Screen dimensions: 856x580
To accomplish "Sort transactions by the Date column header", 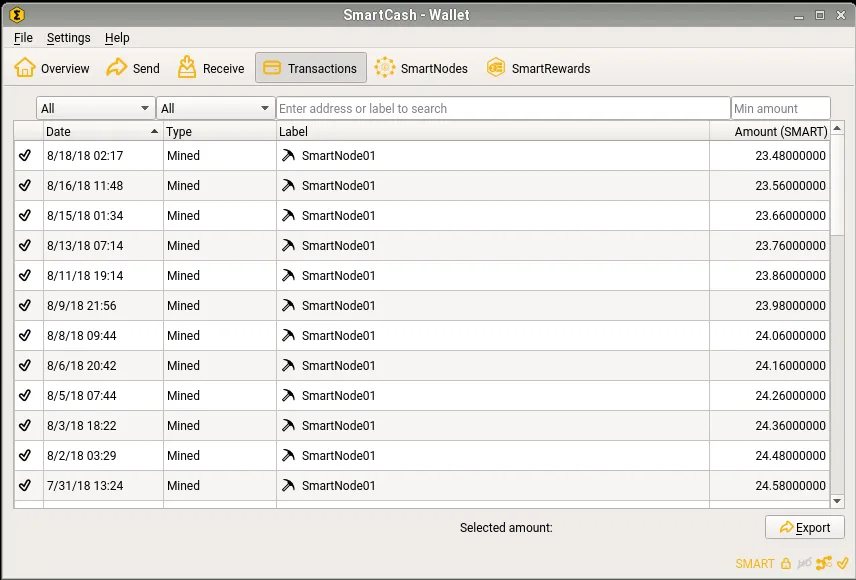I will click(103, 132).
